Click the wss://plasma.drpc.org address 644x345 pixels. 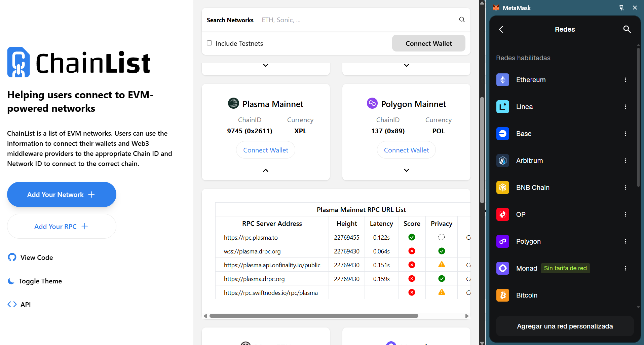[252, 251]
